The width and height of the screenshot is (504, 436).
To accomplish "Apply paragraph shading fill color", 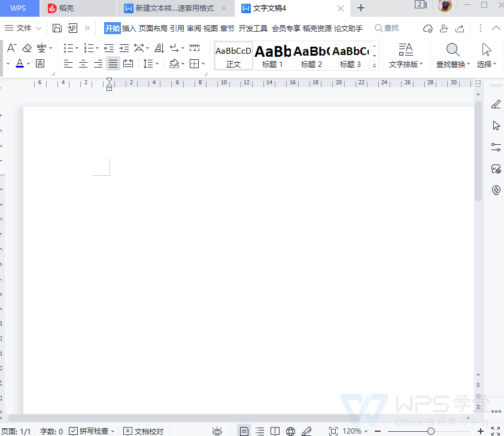I will pyautogui.click(x=174, y=63).
